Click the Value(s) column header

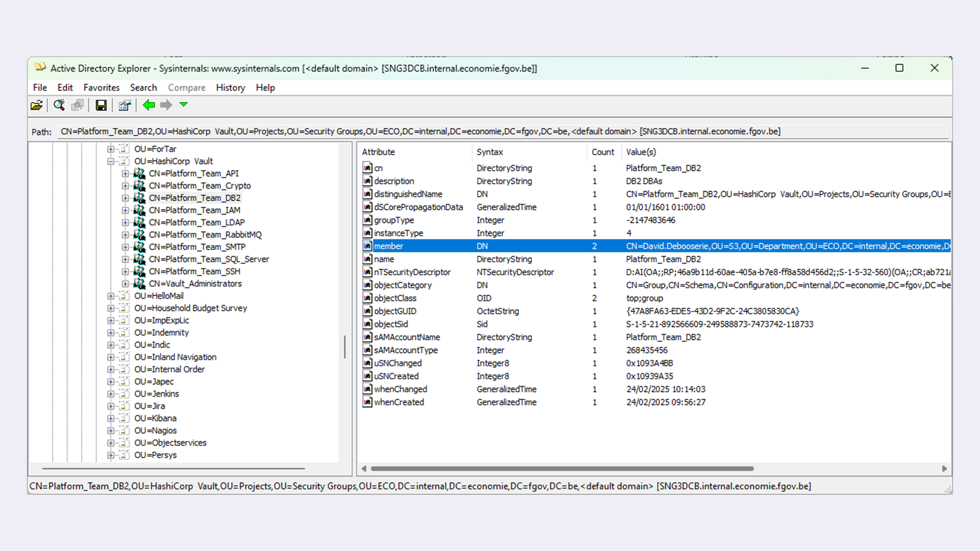(x=640, y=152)
